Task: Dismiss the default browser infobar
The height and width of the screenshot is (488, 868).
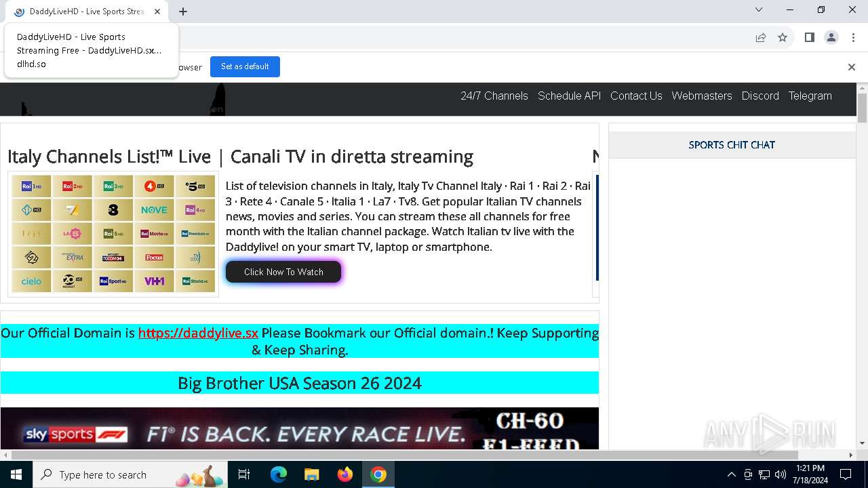Action: (851, 66)
